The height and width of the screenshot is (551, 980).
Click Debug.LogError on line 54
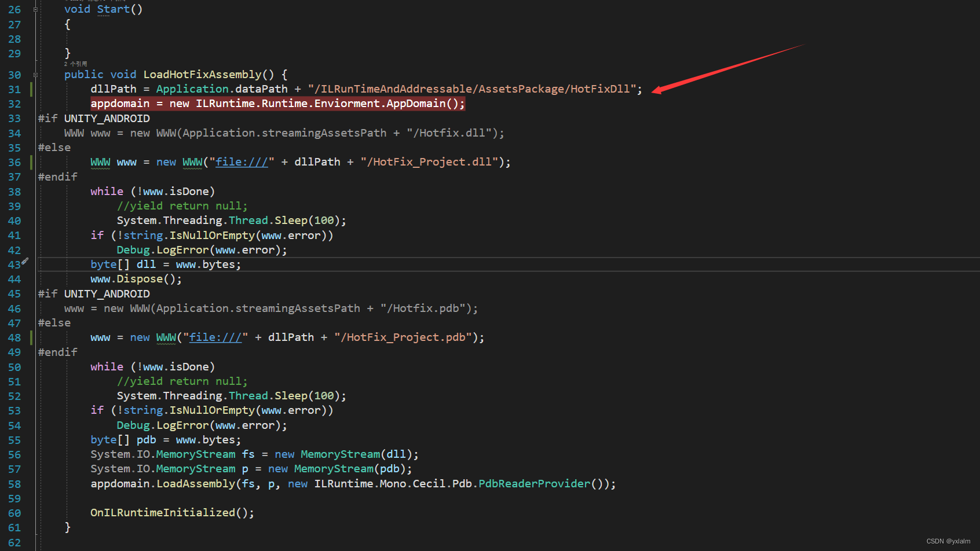pos(163,425)
